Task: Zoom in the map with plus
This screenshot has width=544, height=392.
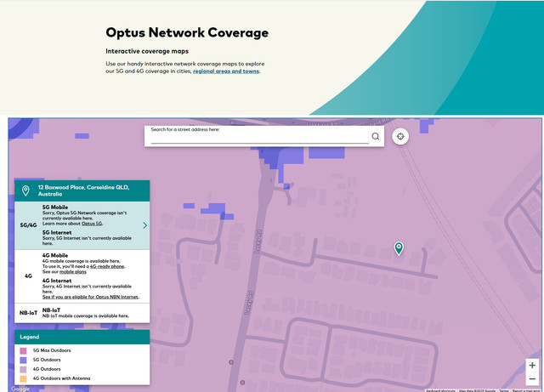Action: point(532,366)
